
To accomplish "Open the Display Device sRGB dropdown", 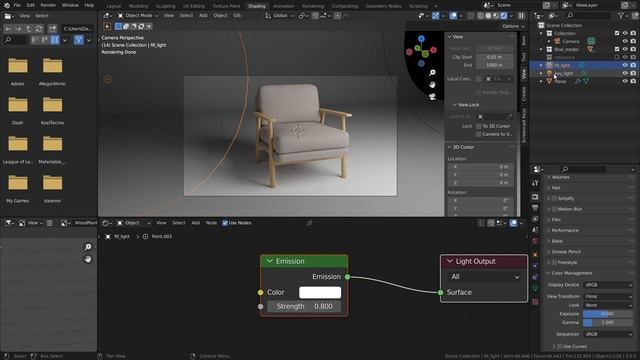I will 608,285.
